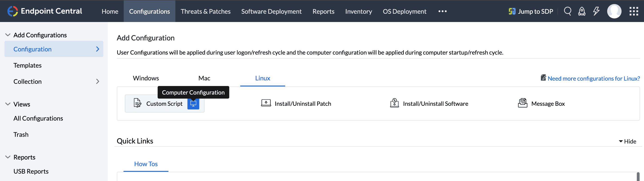Expand the Collection submenu arrow

[97, 82]
